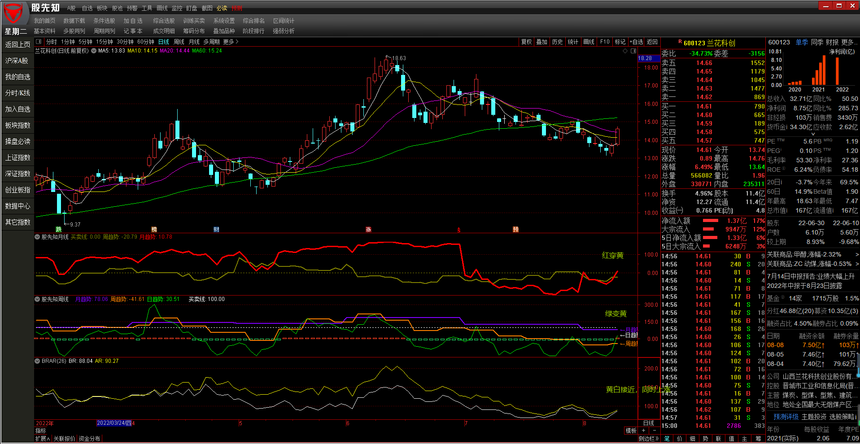The width and height of the screenshot is (860, 444).
Task: Click the red bull logo icon
Action: point(13,13)
